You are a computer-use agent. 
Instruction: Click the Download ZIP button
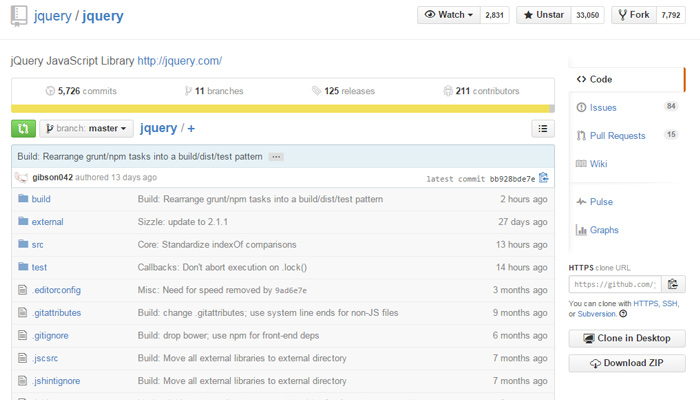pyautogui.click(x=627, y=363)
